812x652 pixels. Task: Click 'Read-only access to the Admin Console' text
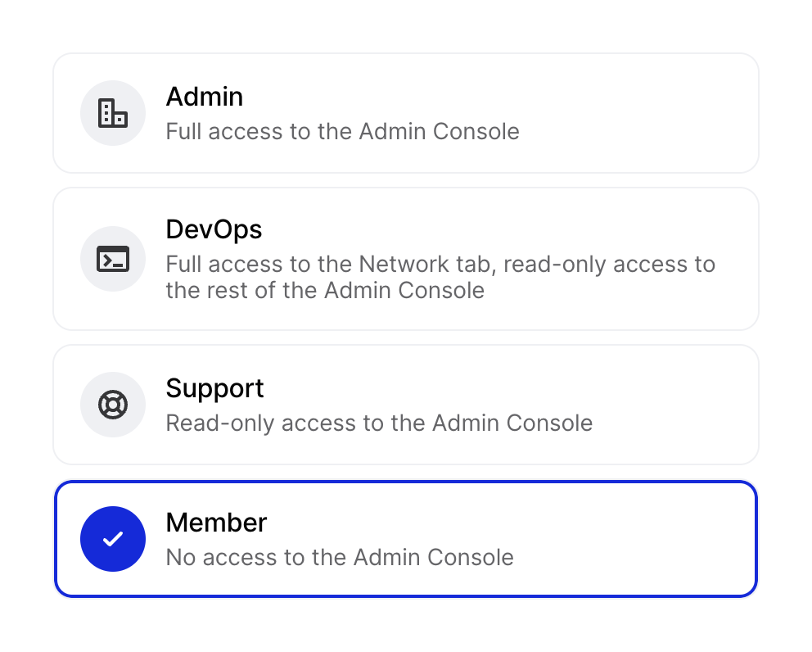pyautogui.click(x=379, y=423)
